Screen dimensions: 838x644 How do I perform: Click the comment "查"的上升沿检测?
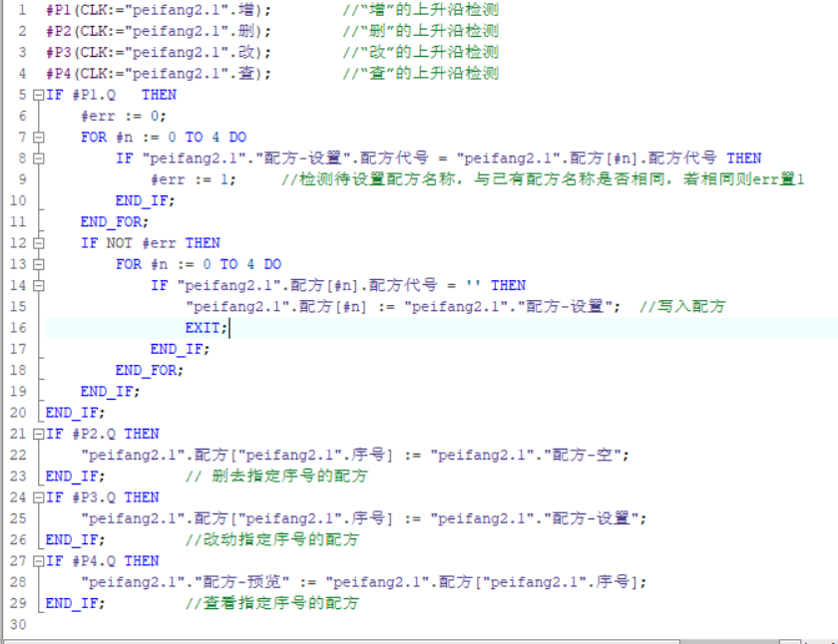point(421,73)
